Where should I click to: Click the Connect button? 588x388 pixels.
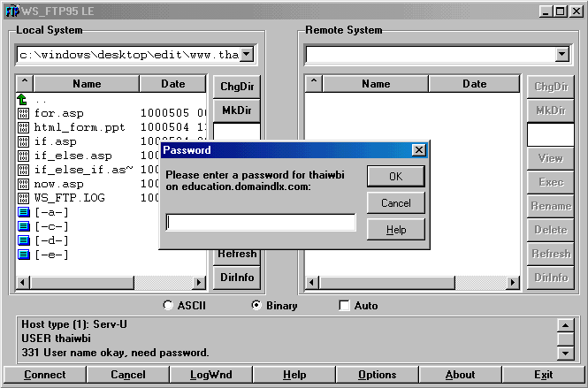(44, 375)
